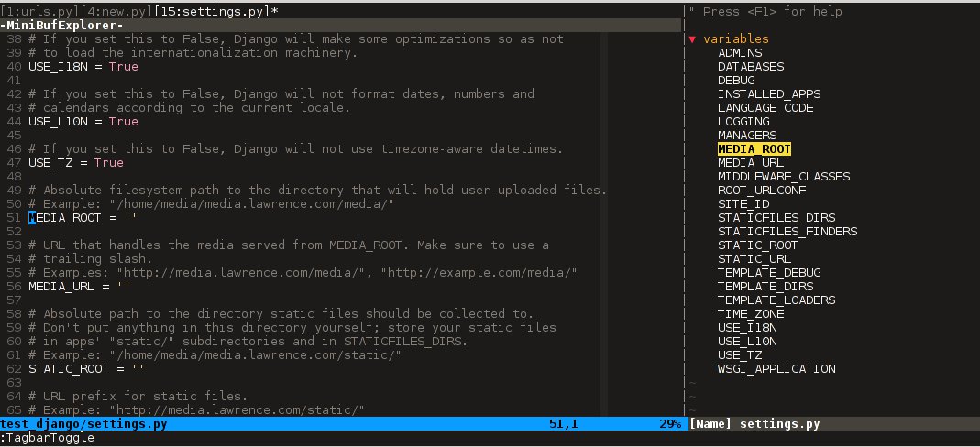980x447 pixels.
Task: Click [Name] sort indicator in Tagbar status
Action: tap(710, 424)
